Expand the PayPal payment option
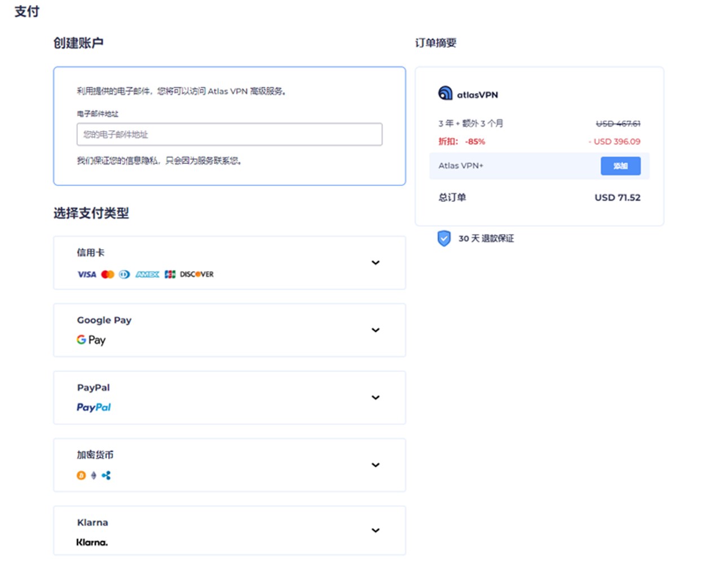 (x=230, y=397)
